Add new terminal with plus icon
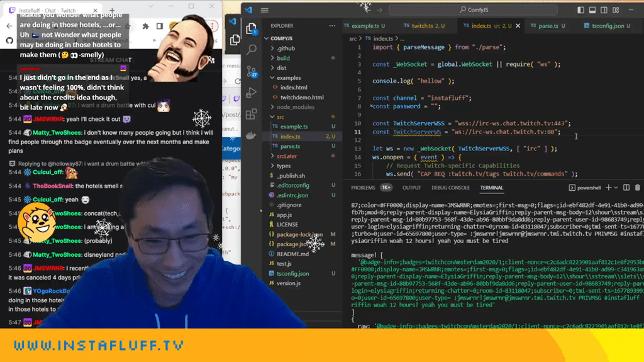644x362 pixels. pyautogui.click(x=608, y=188)
